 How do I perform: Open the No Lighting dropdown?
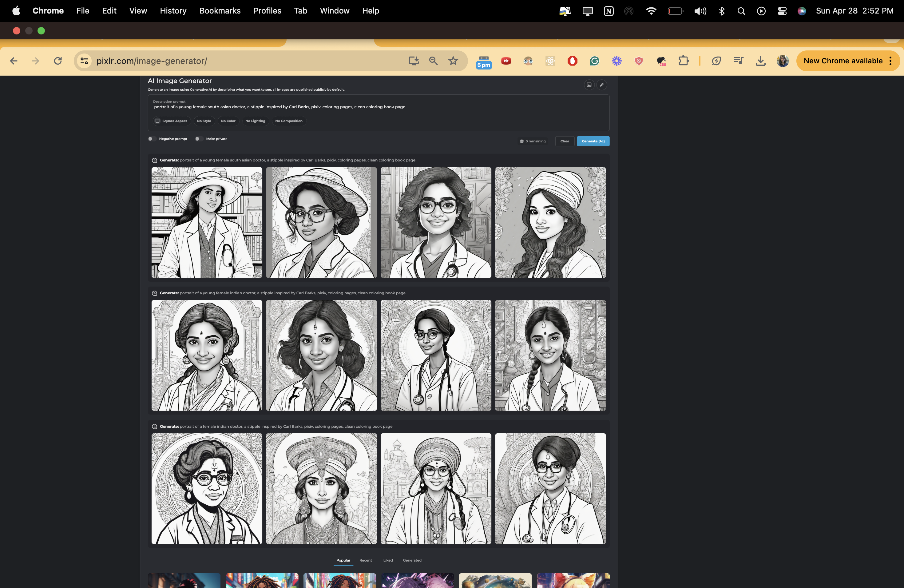coord(255,121)
